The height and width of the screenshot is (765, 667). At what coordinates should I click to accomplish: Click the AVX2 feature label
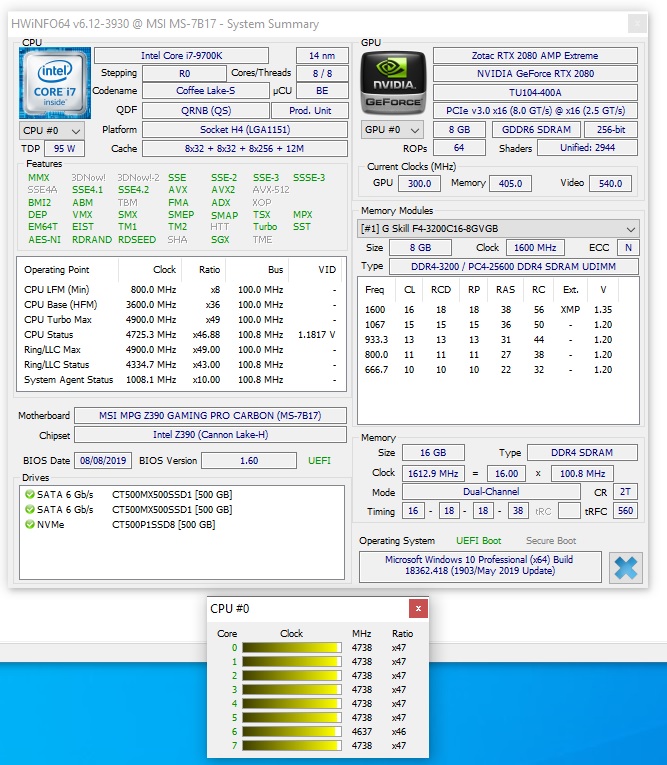pyautogui.click(x=223, y=190)
